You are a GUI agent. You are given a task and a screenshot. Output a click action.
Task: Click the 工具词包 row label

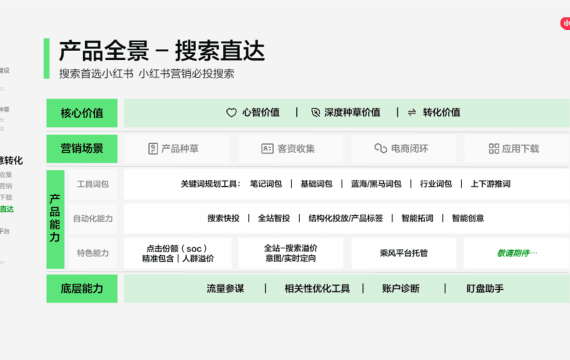point(93,184)
